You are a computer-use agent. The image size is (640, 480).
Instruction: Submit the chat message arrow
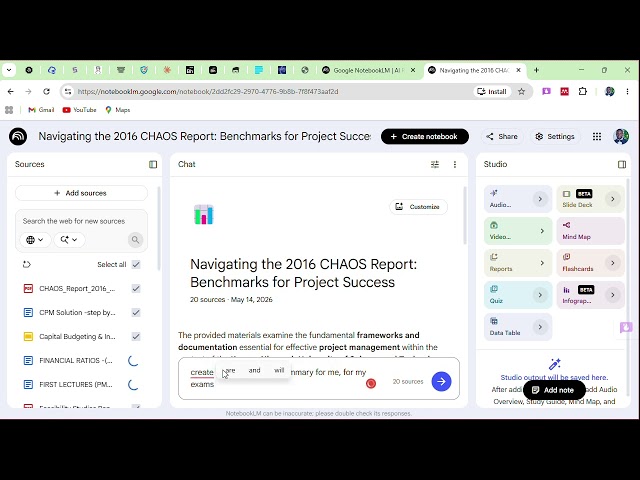point(441,381)
